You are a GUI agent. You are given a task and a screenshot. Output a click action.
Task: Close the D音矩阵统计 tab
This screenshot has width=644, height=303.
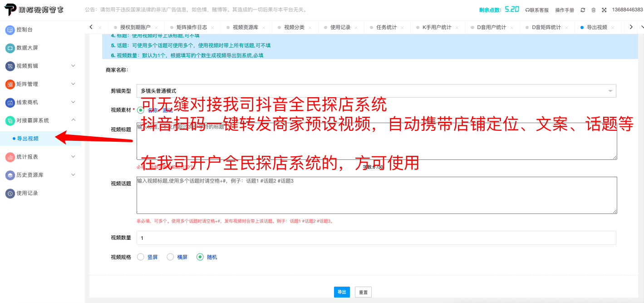click(567, 28)
